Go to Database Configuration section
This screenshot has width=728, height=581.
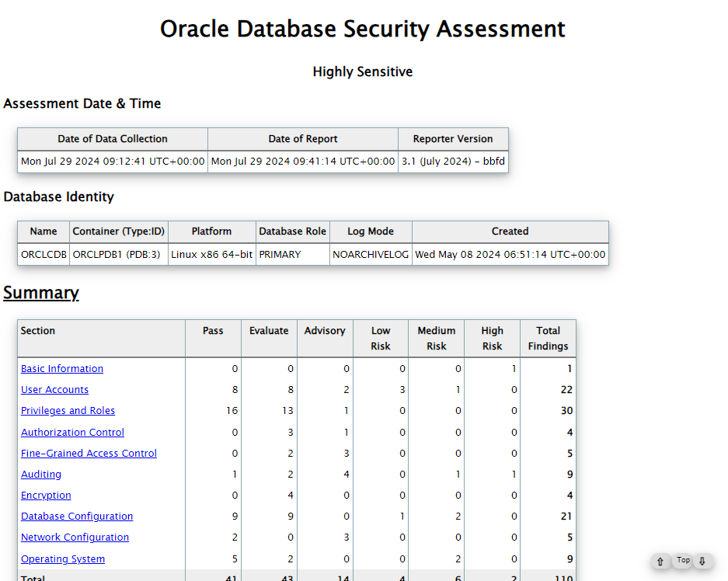pos(77,517)
